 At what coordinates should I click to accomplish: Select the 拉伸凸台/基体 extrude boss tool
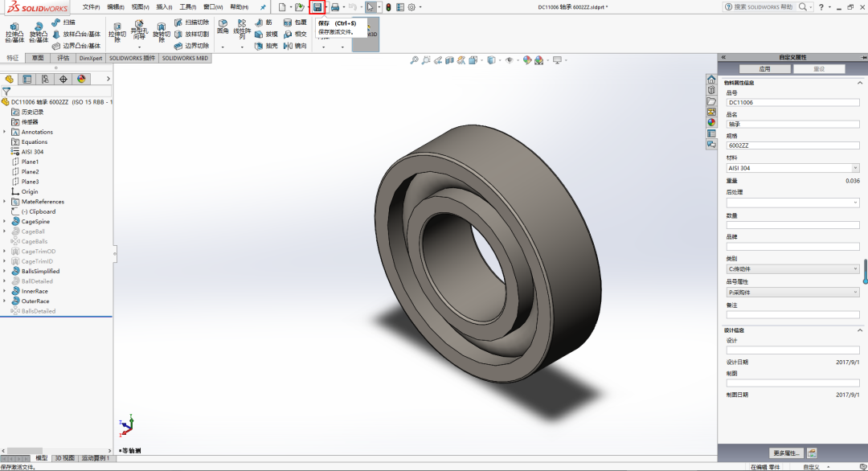(14, 33)
